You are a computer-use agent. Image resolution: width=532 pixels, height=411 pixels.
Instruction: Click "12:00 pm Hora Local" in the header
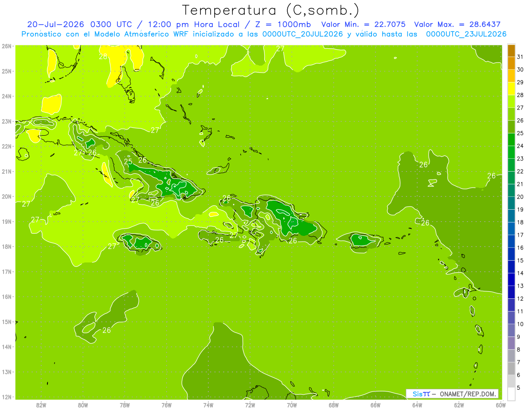point(195,25)
